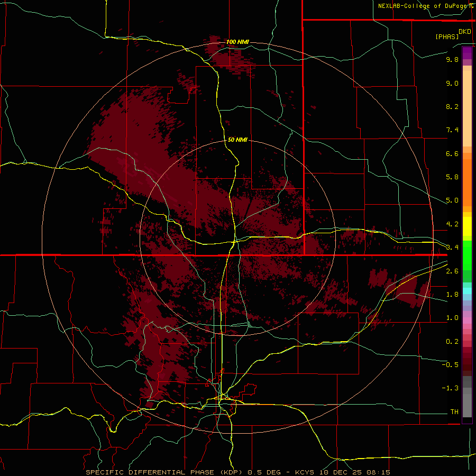
Task: Click the 100 NMI range ring label
Action: 237,42
